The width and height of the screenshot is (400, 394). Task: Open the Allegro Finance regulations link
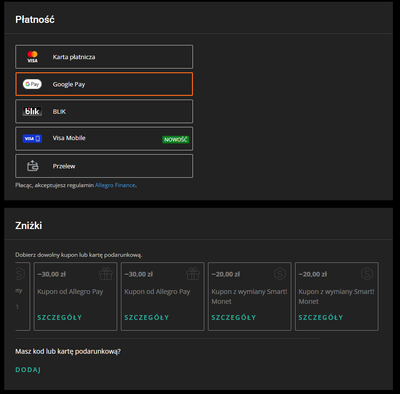tap(115, 185)
